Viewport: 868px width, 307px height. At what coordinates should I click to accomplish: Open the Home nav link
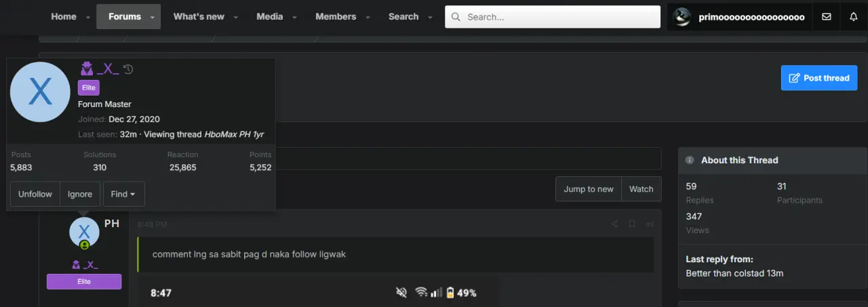(x=64, y=16)
